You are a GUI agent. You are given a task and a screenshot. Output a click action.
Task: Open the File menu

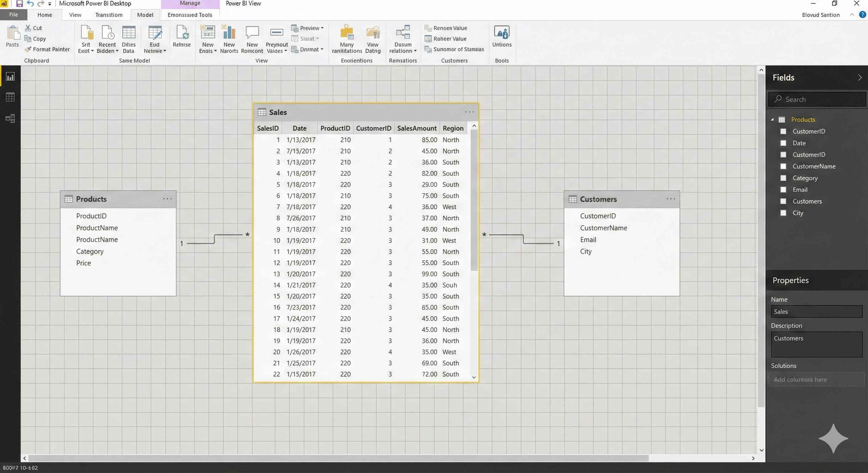14,14
